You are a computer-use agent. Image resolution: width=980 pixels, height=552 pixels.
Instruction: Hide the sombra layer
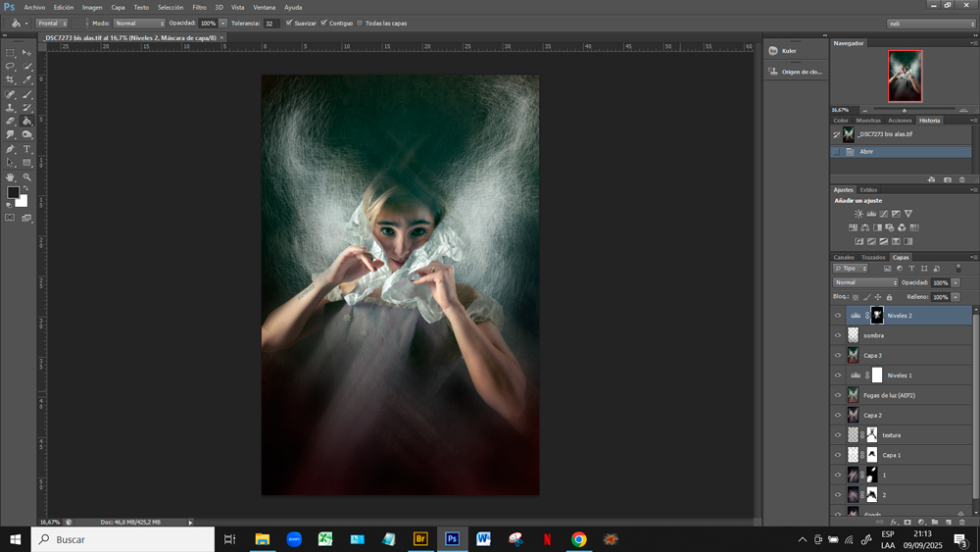[x=838, y=335]
